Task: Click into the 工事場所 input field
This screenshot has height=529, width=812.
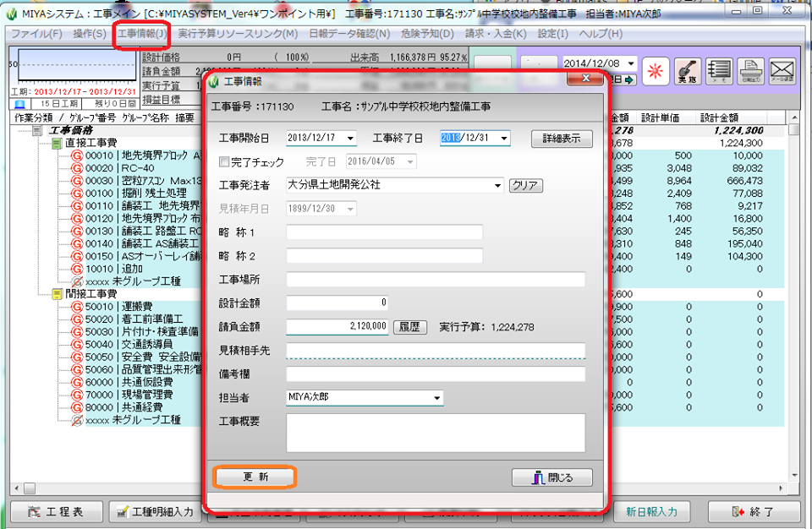Action: [x=436, y=280]
